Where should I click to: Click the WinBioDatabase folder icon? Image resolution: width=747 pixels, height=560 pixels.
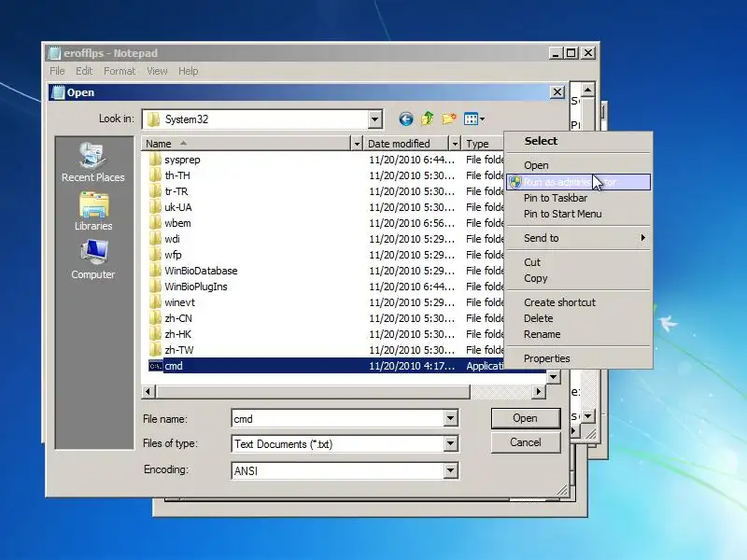[x=155, y=271]
